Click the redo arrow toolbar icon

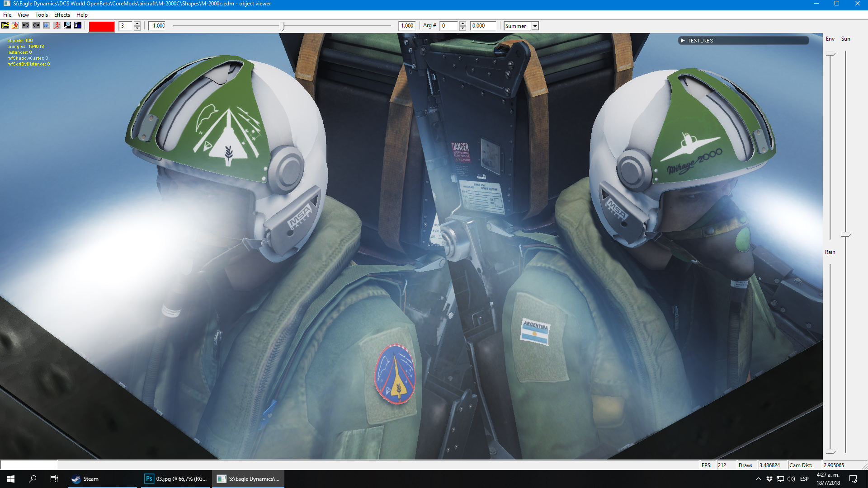tap(36, 25)
